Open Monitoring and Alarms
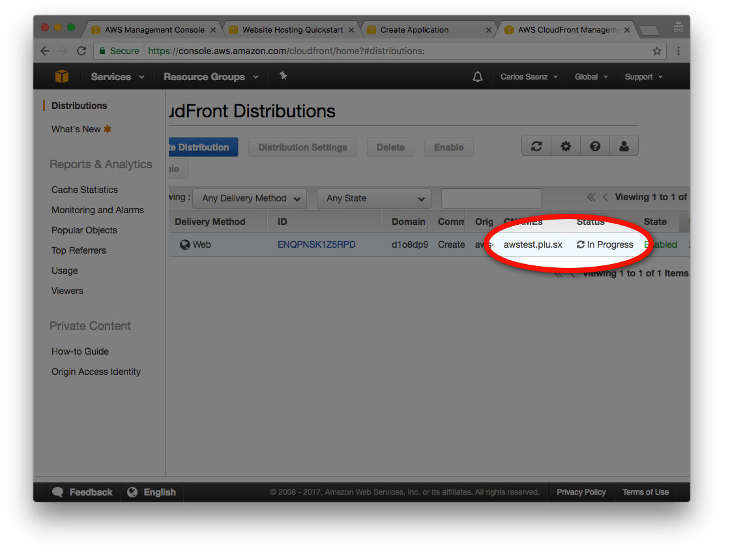The image size is (730, 560). 97,210
